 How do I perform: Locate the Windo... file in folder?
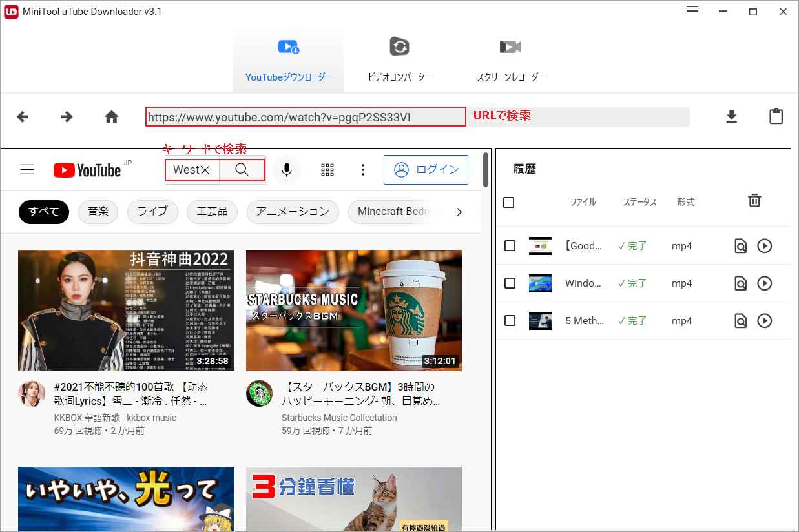pyautogui.click(x=740, y=283)
